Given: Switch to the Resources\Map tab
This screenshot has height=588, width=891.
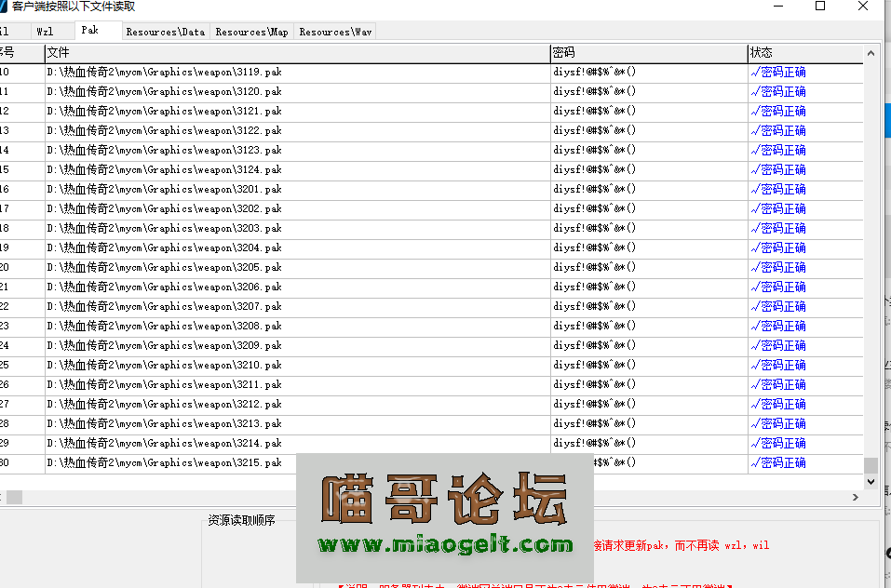Looking at the screenshot, I should tap(250, 31).
